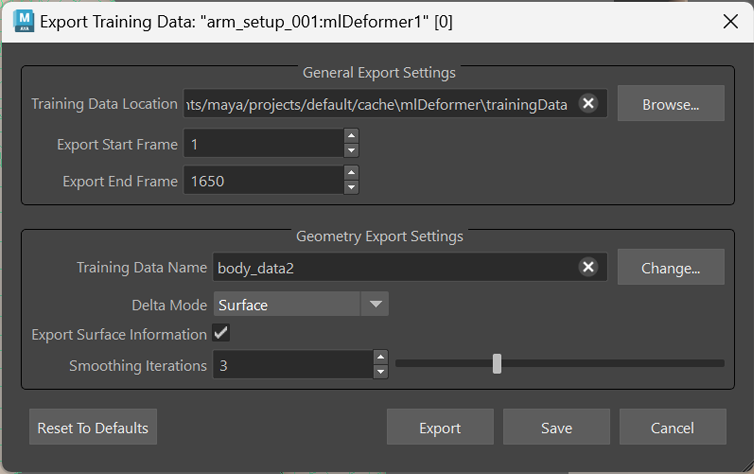Click Change next to Training Data Name
Viewport: 754px width, 474px height.
point(670,267)
